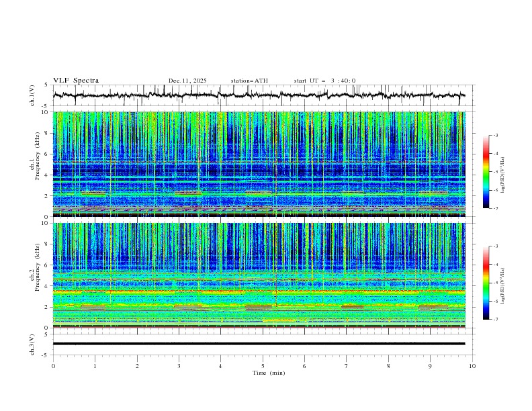Select the date text "Dec. 11, 2025"
532x411 pixels.
[187, 81]
